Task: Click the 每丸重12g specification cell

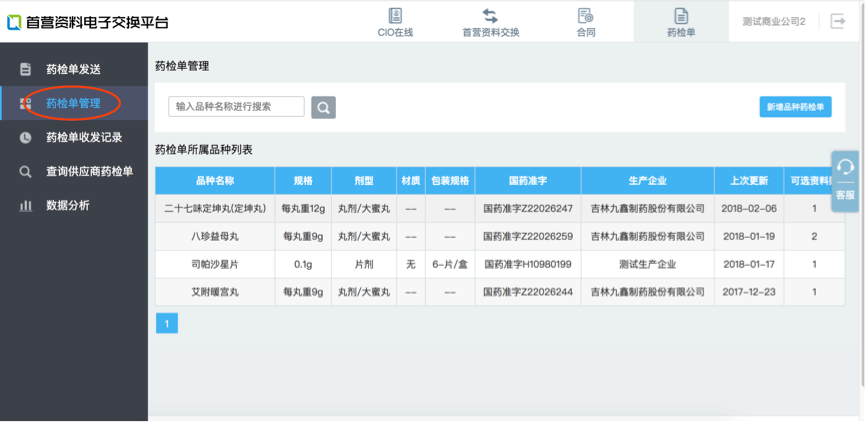Action: (303, 209)
